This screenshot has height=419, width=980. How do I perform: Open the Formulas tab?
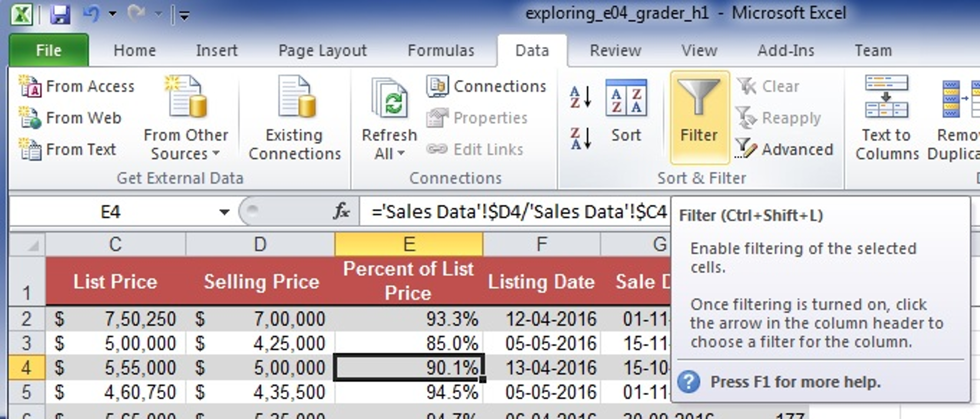441,50
